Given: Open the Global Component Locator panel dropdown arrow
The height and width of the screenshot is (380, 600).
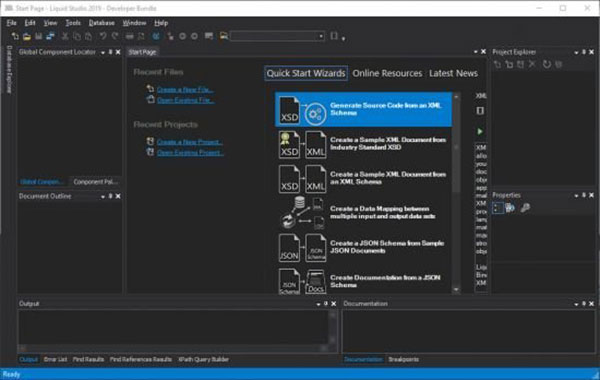Looking at the screenshot, I should point(103,52).
